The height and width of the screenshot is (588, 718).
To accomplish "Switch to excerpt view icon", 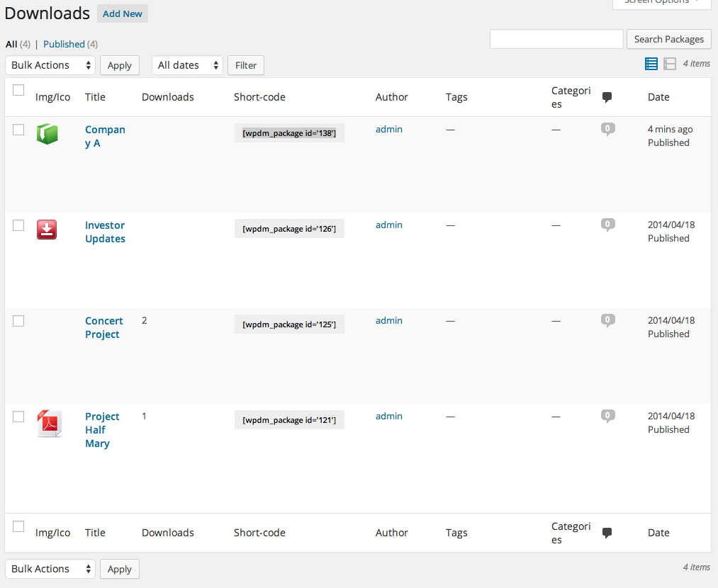I will [670, 64].
